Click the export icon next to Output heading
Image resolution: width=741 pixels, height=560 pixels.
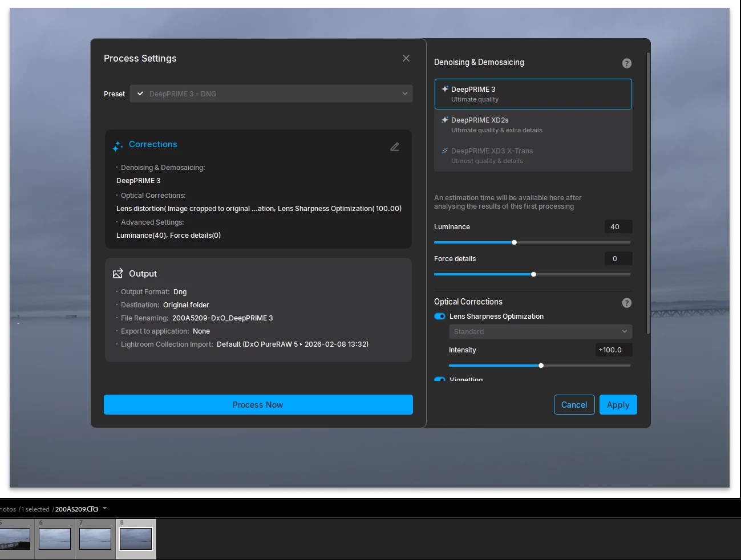(117, 273)
